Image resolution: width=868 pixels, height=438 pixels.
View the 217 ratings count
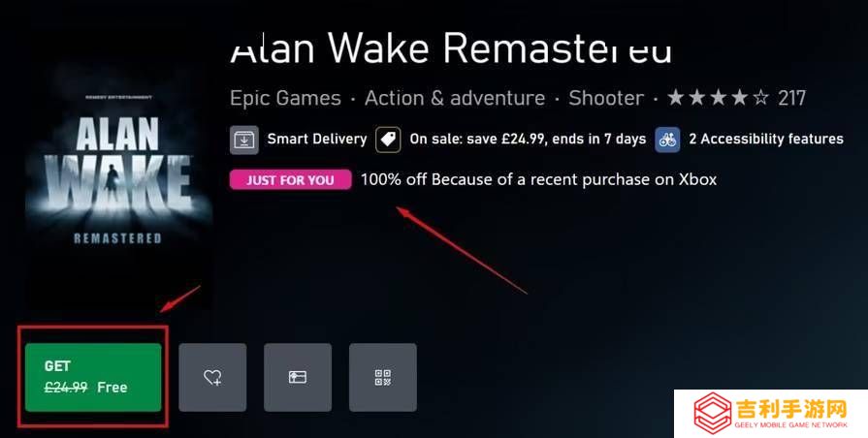[791, 99]
